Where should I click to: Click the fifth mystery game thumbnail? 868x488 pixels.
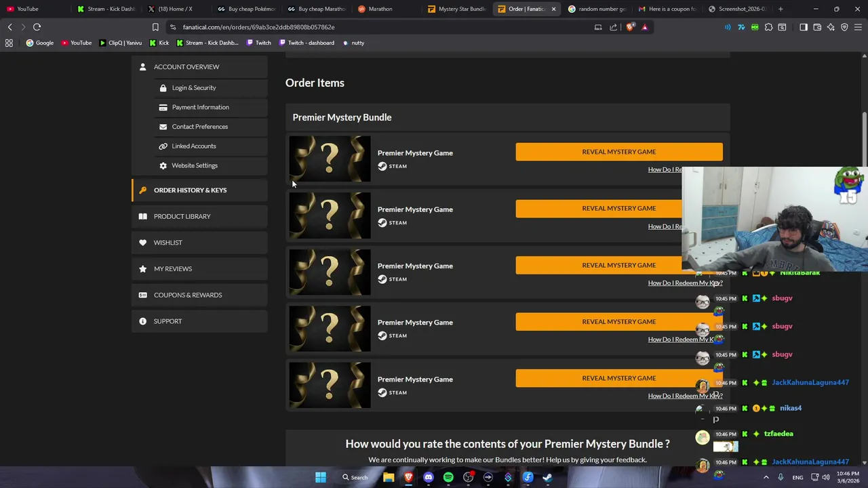pos(330,386)
